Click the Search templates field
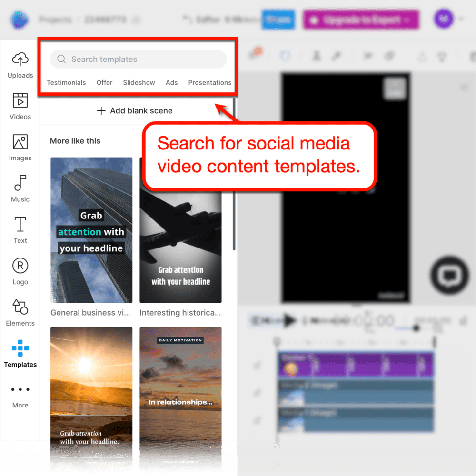The width and height of the screenshot is (476, 476). [x=137, y=59]
